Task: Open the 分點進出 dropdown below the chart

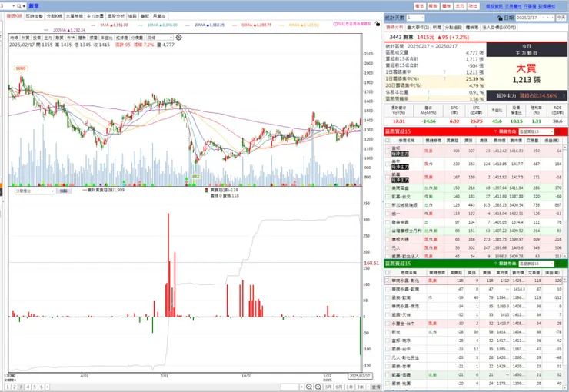Action: click(35, 191)
